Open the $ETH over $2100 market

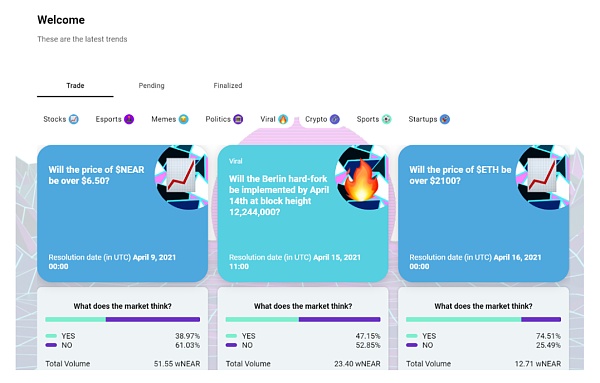pos(483,214)
